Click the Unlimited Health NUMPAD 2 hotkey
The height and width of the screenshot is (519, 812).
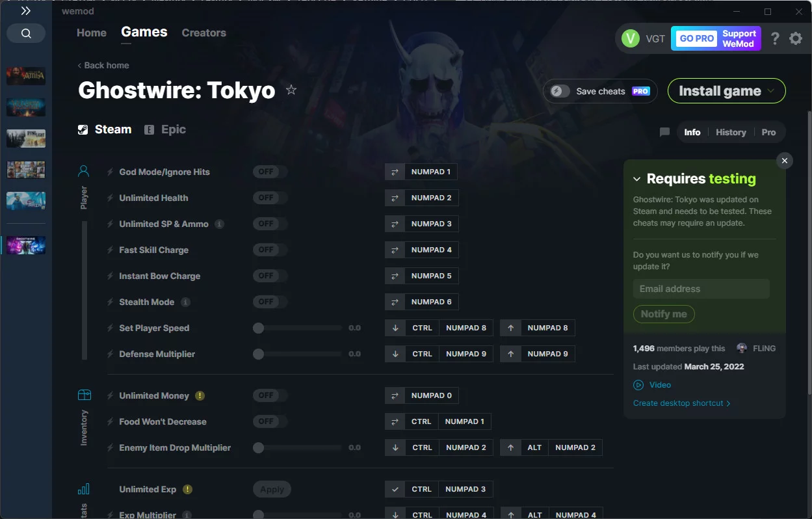(431, 198)
